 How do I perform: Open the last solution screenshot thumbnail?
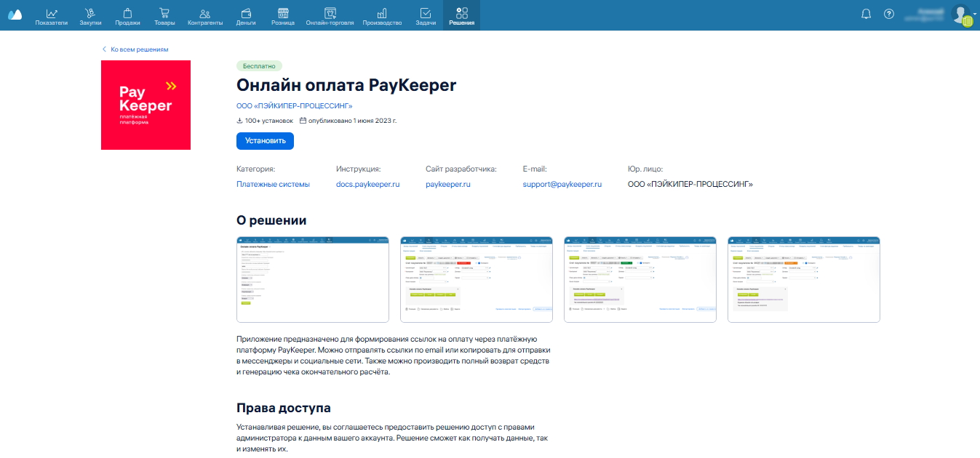coord(803,279)
